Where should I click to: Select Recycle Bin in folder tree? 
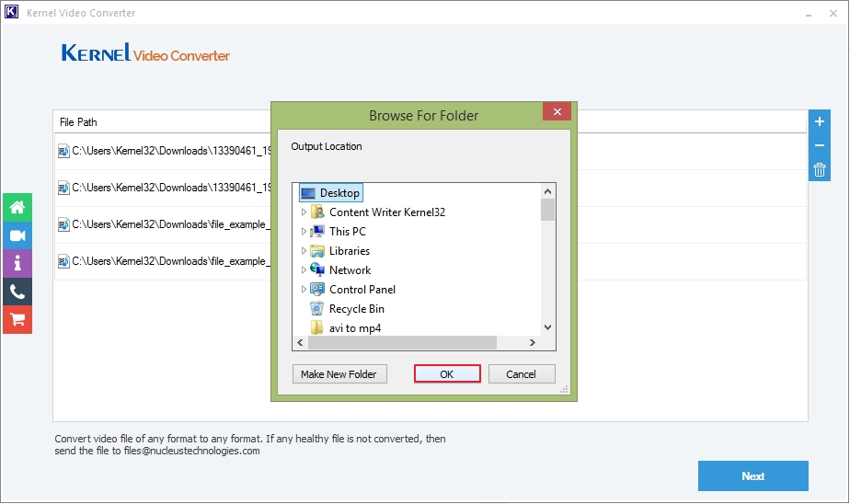point(356,309)
